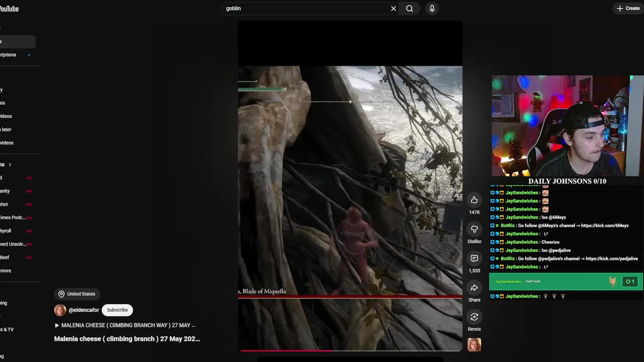Start voice search with the microphone icon

click(x=432, y=9)
